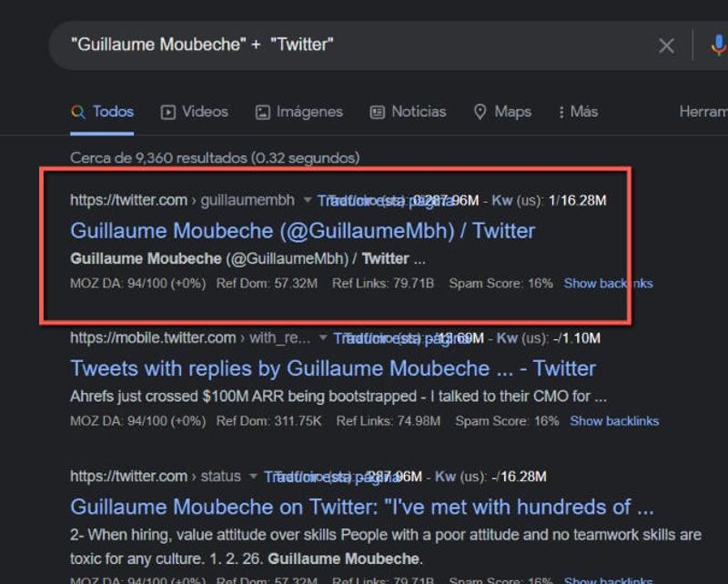Click 'Kw (us): -/1.10M' metric
This screenshot has width=728, height=584.
(549, 338)
